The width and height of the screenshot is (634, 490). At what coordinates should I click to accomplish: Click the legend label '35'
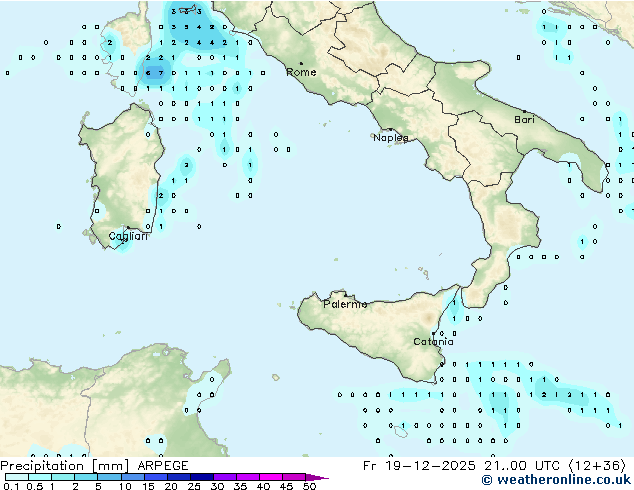click(x=240, y=486)
